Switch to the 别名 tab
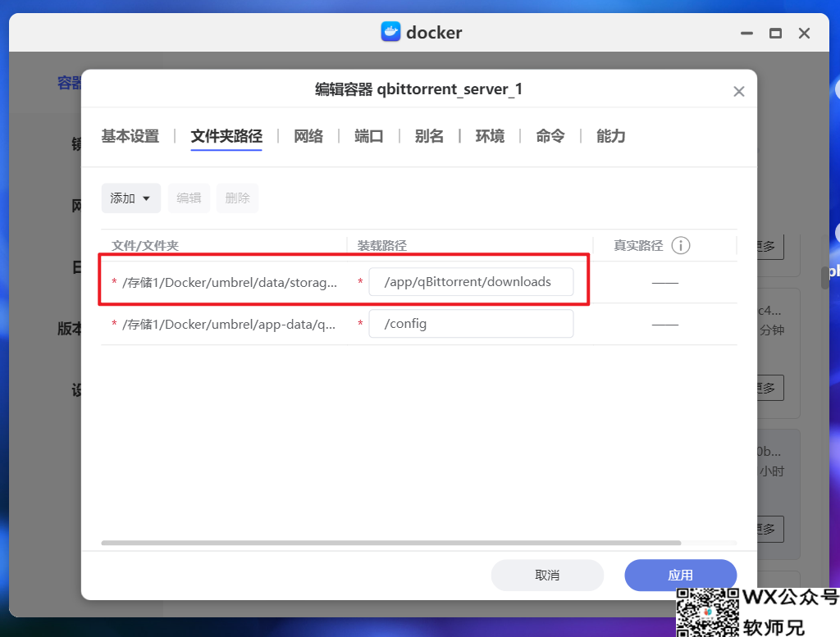The image size is (840, 637). click(429, 136)
